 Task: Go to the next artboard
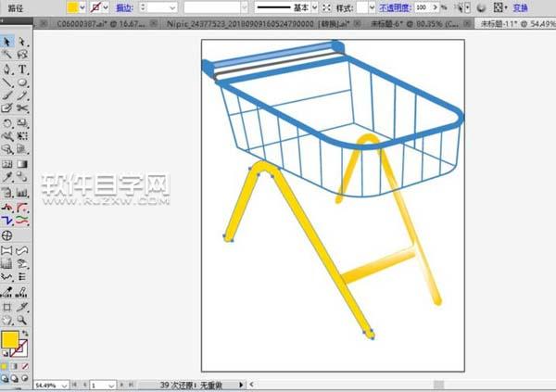(121, 385)
